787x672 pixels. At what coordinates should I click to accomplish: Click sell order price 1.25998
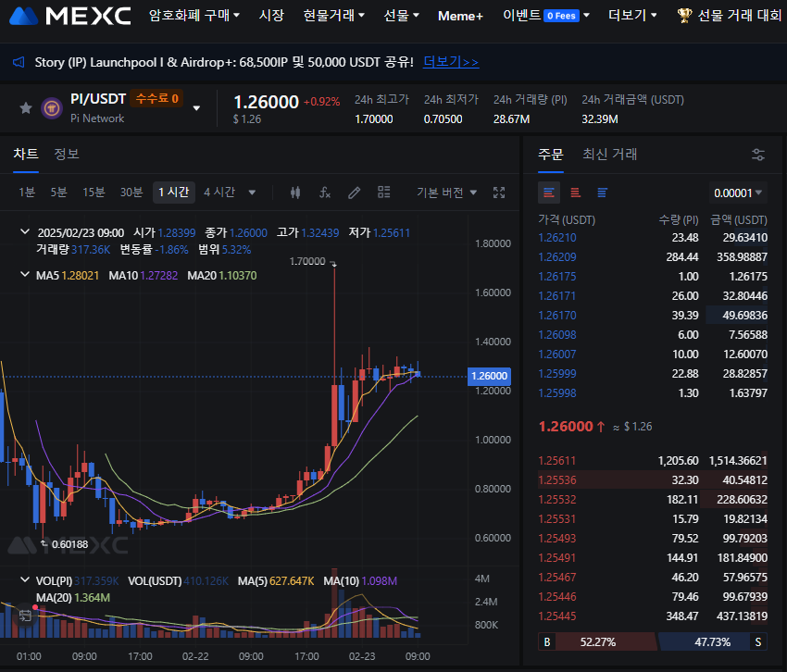click(557, 393)
